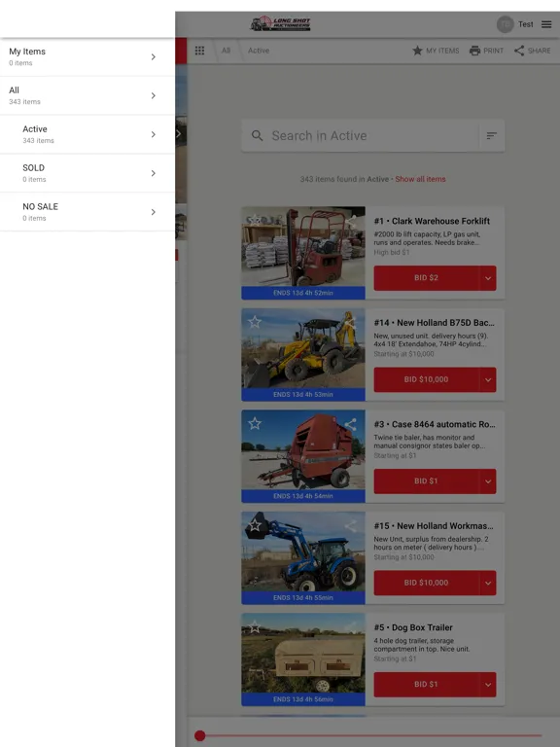Share the Case 8464 baler item
The image size is (560, 747).
(x=350, y=424)
